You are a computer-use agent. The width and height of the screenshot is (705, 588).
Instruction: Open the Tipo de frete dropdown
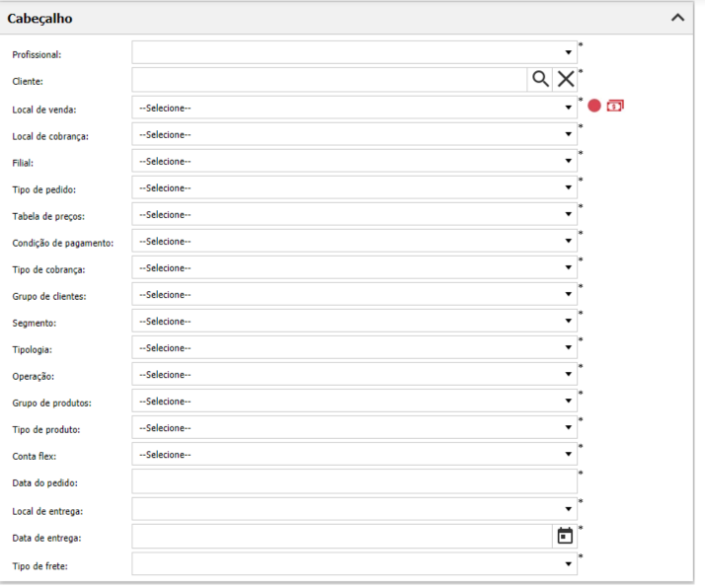pyautogui.click(x=354, y=563)
